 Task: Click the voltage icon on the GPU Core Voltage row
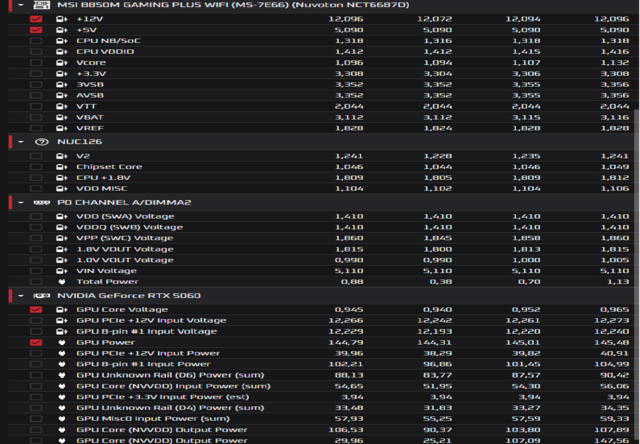point(62,309)
